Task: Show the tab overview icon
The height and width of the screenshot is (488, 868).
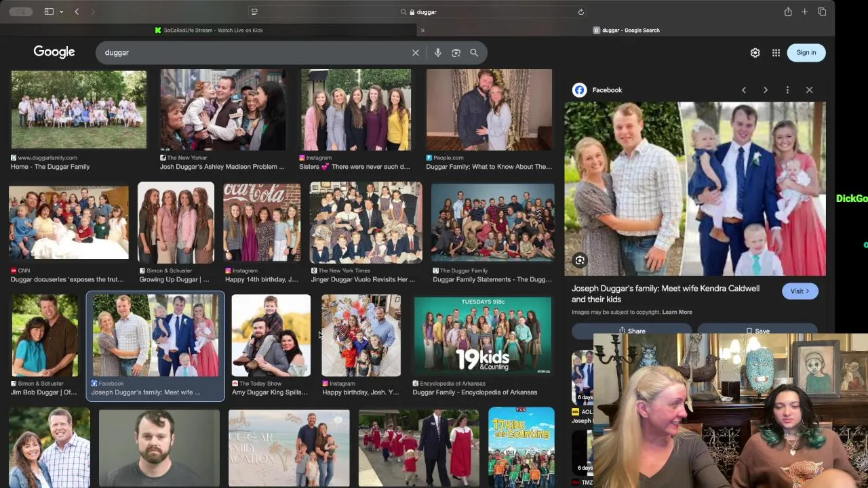Action: click(x=822, y=12)
